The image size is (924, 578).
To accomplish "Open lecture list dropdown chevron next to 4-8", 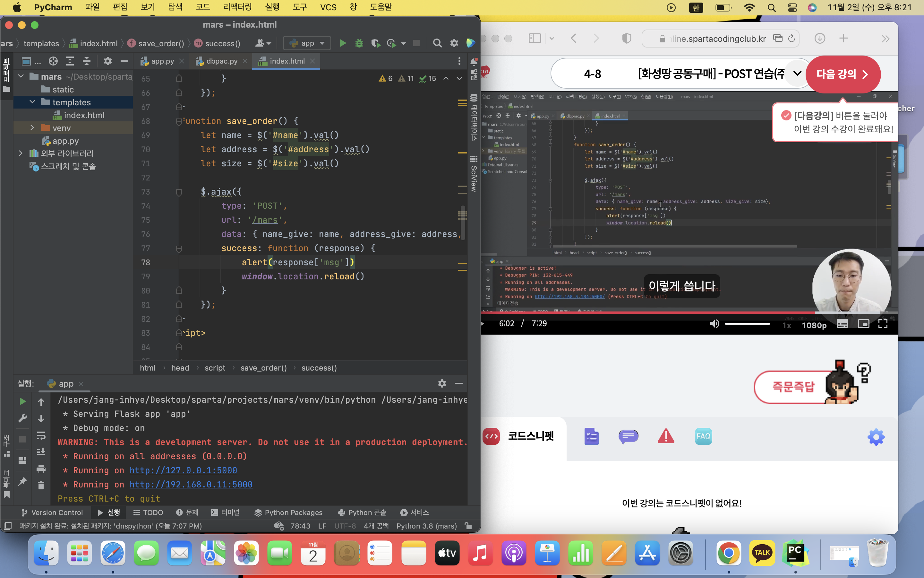I will pyautogui.click(x=797, y=74).
